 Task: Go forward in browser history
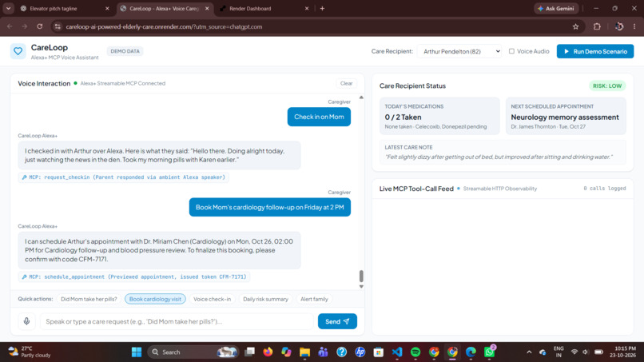coord(24,26)
